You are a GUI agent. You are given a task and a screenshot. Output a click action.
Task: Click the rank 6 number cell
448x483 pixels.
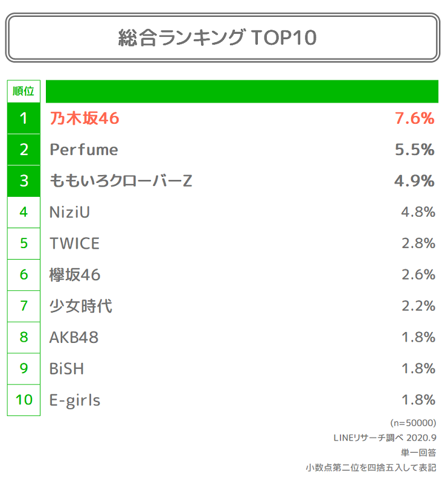point(24,275)
